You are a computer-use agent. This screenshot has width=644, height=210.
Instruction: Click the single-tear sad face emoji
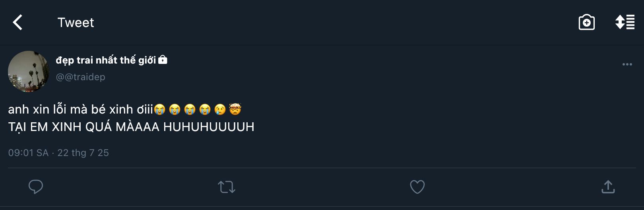tap(220, 110)
